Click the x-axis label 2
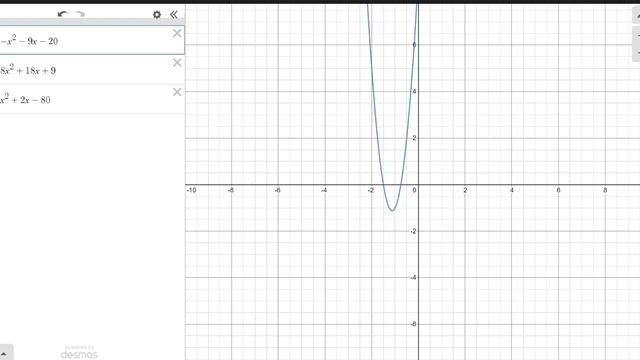The width and height of the screenshot is (640, 360). pyautogui.click(x=465, y=190)
